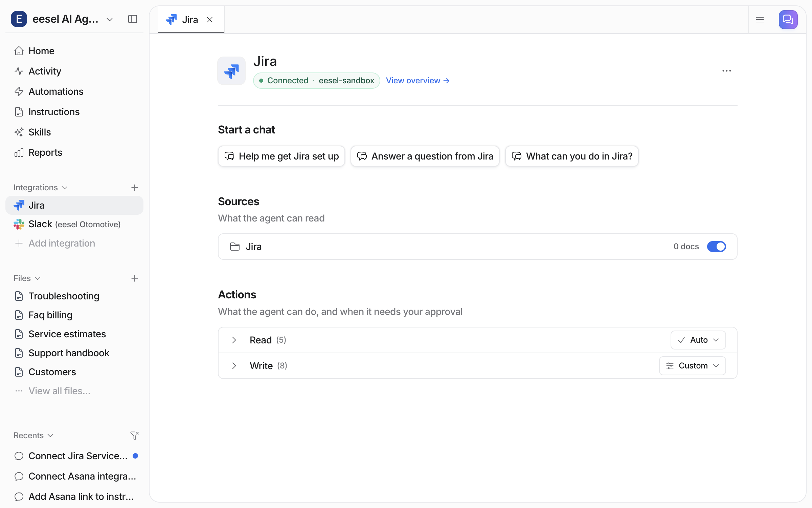This screenshot has width=812, height=508.
Task: Select the Jira integration in the sidebar
Action: (74, 205)
